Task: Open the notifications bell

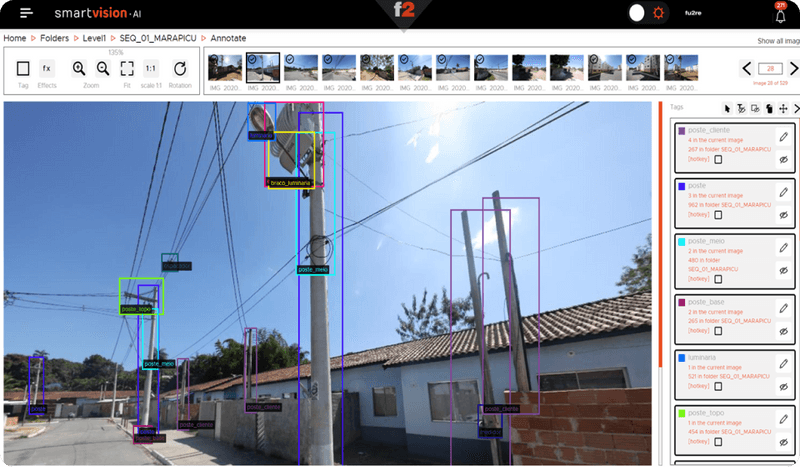Action: (781, 15)
